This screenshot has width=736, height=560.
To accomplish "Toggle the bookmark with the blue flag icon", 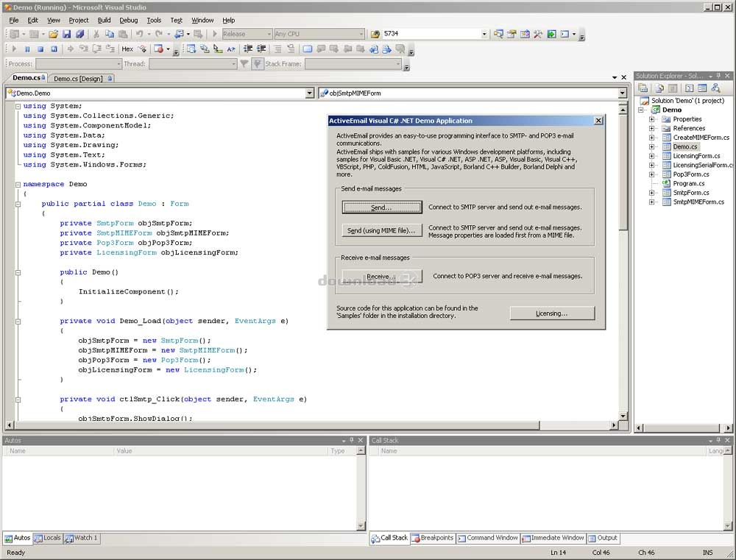I will coord(308,49).
